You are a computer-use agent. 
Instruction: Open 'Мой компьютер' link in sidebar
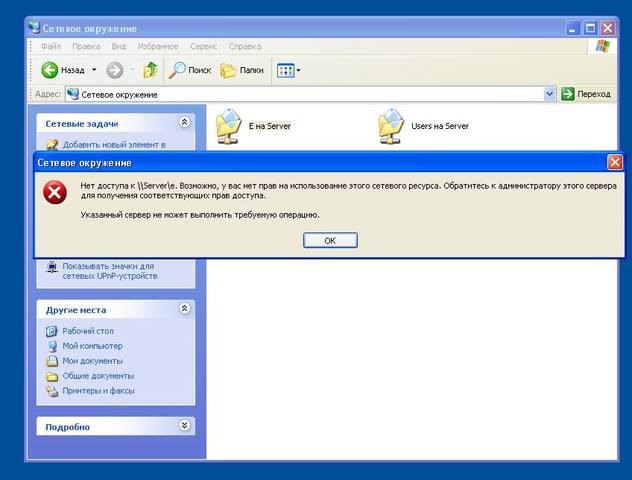92,346
